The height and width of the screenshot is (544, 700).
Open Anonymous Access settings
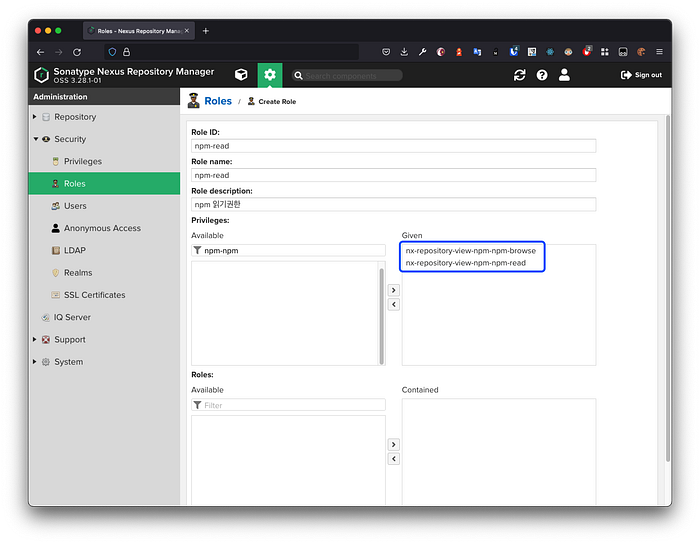tap(104, 228)
